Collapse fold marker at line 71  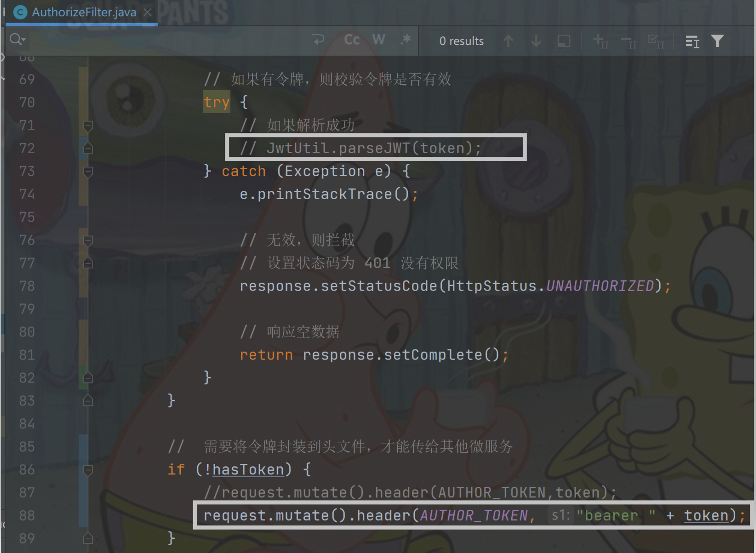pos(88,126)
